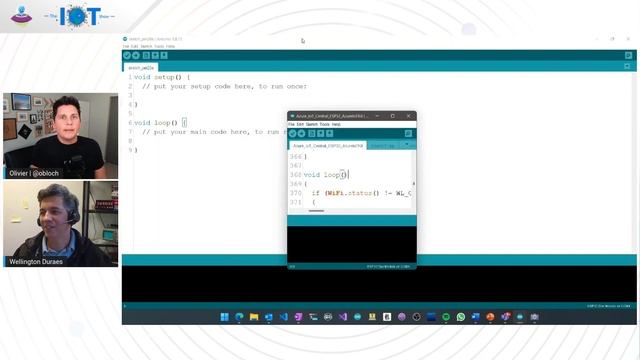Open Tools menu in front Arduino window

tap(324, 124)
